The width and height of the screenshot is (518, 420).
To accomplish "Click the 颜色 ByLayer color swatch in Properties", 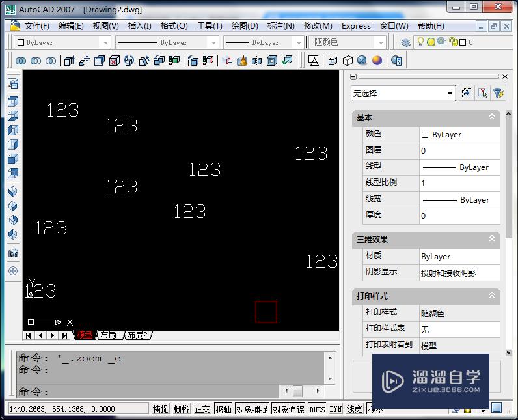I will point(425,135).
